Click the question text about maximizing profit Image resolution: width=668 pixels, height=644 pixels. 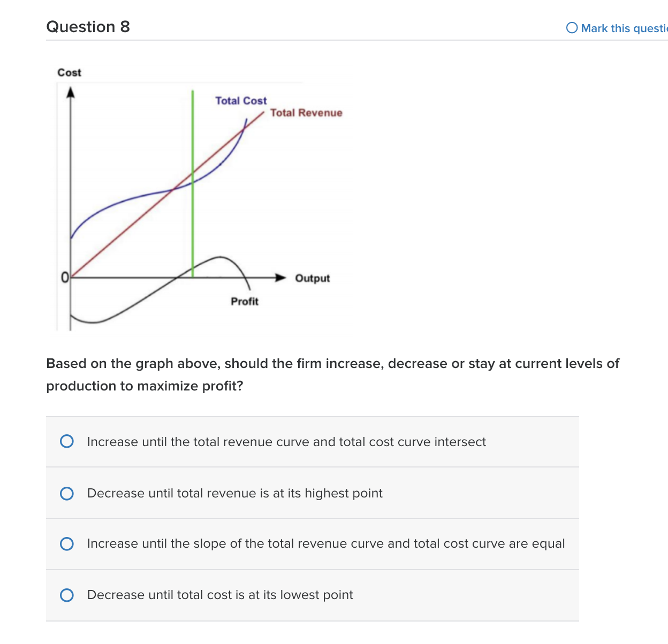point(332,374)
